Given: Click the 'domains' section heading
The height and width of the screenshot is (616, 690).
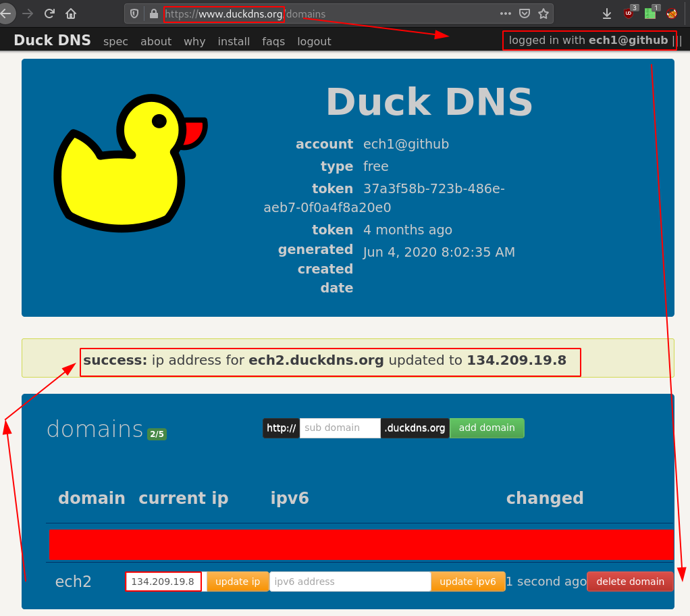Looking at the screenshot, I should tap(95, 428).
